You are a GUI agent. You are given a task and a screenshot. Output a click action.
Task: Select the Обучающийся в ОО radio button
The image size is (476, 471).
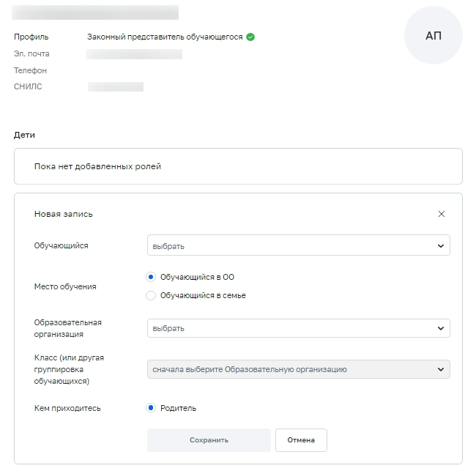pyautogui.click(x=151, y=277)
